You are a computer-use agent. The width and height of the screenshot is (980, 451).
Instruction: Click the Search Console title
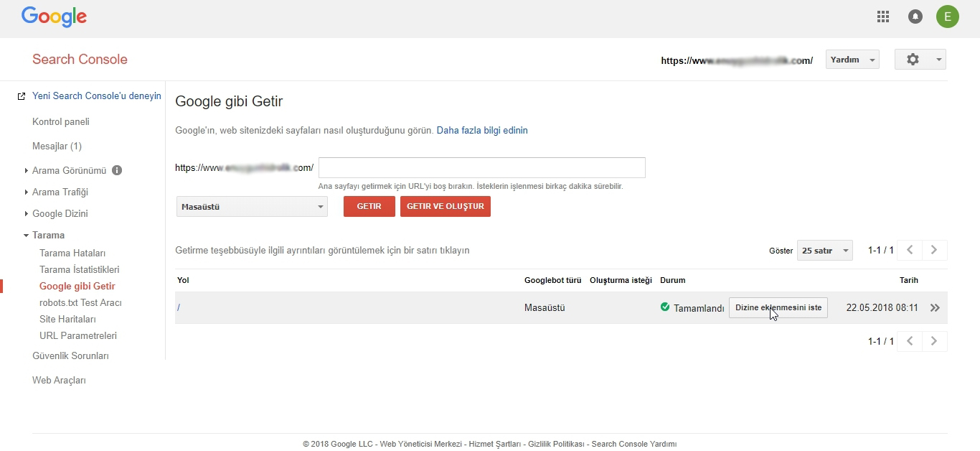(x=80, y=60)
